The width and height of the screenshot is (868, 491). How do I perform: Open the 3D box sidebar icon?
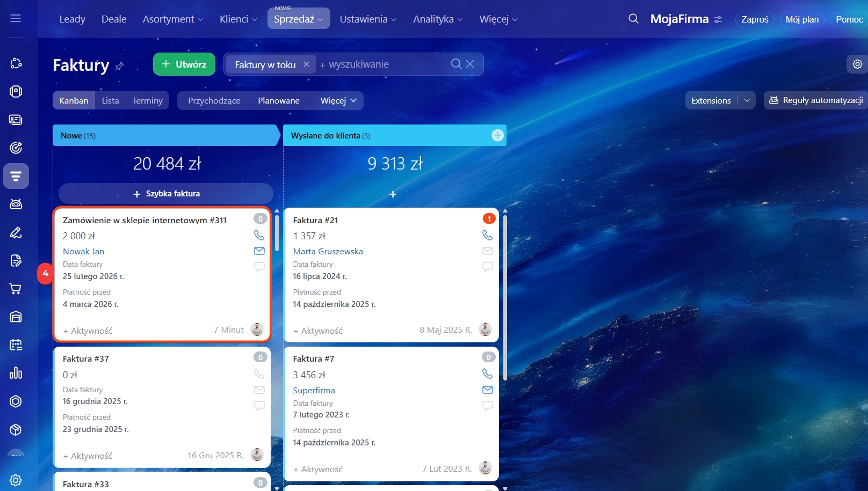tap(16, 429)
